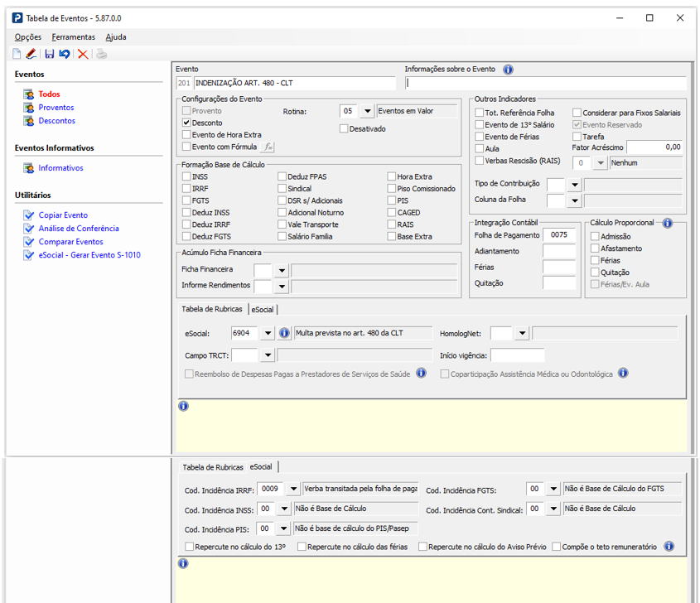Click the Edit pencil toolbar icon
The width and height of the screenshot is (700, 603).
click(31, 54)
